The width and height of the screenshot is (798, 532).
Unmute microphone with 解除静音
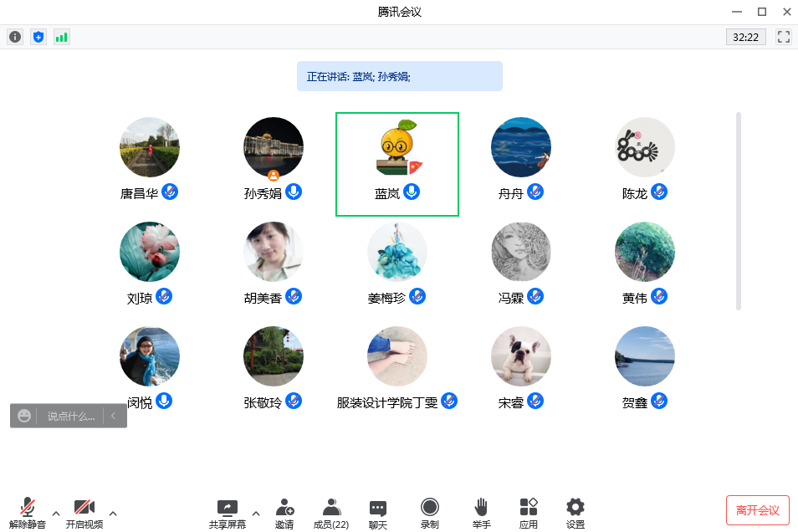click(x=28, y=513)
